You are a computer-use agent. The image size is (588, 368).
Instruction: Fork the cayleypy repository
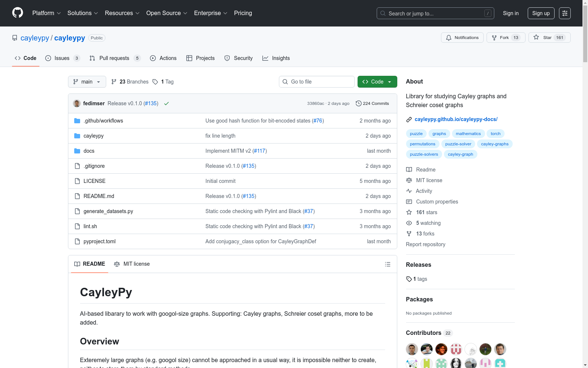point(506,38)
